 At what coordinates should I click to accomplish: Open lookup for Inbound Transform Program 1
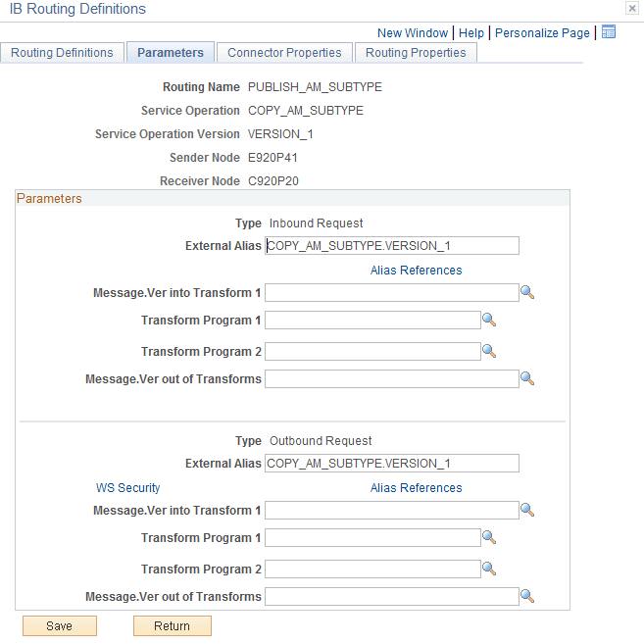point(489,320)
